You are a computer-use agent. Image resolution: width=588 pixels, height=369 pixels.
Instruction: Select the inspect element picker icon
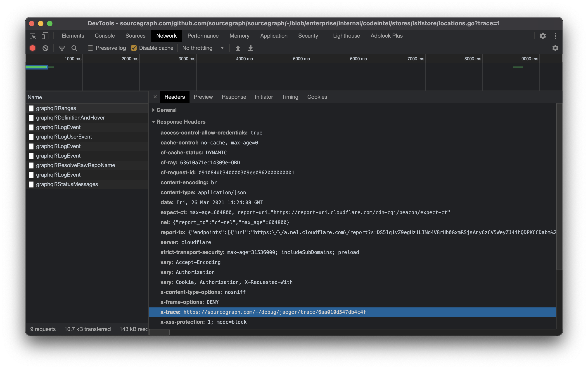(33, 36)
